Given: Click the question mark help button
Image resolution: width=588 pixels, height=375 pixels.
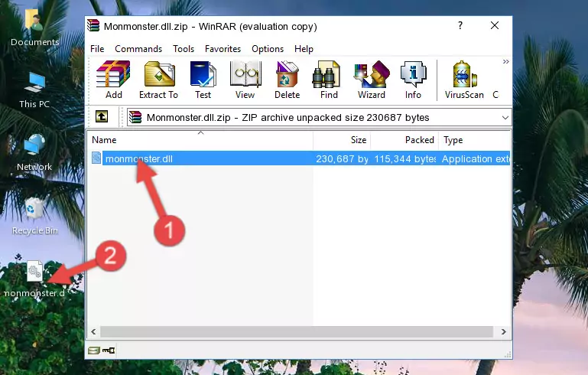Looking at the screenshot, I should pos(460,25).
